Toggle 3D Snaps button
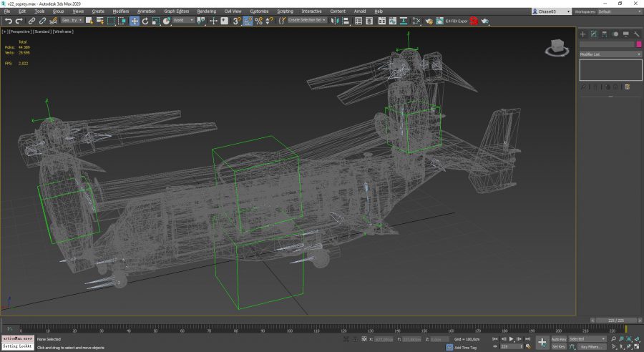 [x=237, y=21]
